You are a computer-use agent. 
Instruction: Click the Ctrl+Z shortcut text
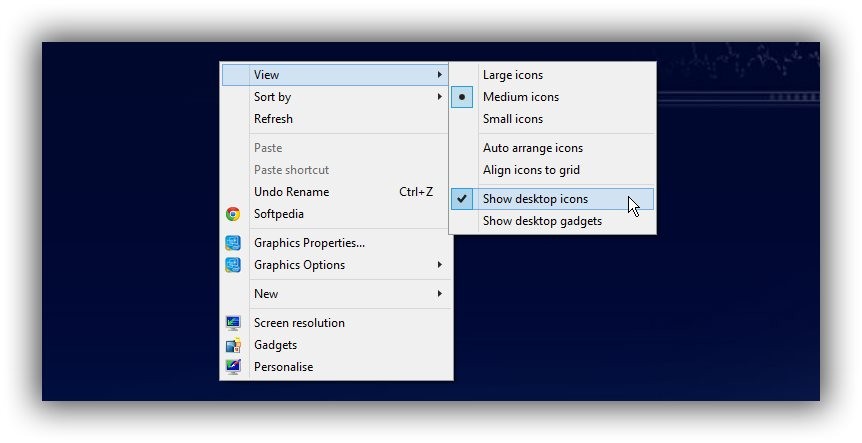[x=416, y=192]
